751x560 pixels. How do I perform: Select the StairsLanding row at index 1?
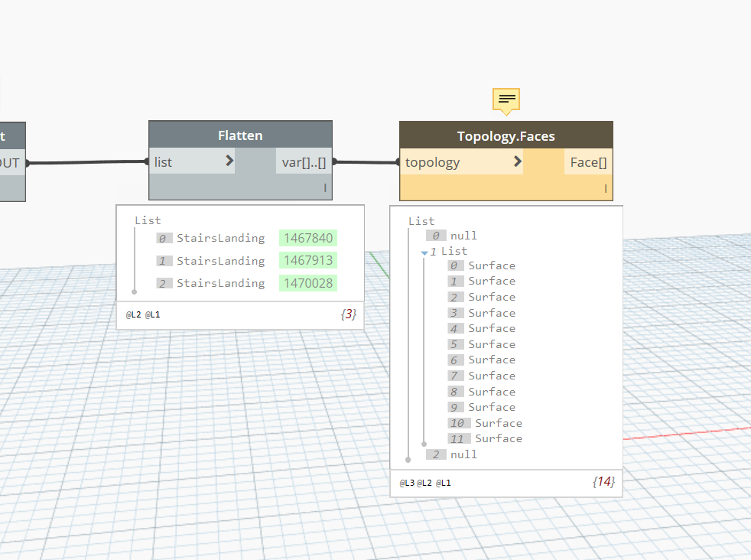(247, 261)
